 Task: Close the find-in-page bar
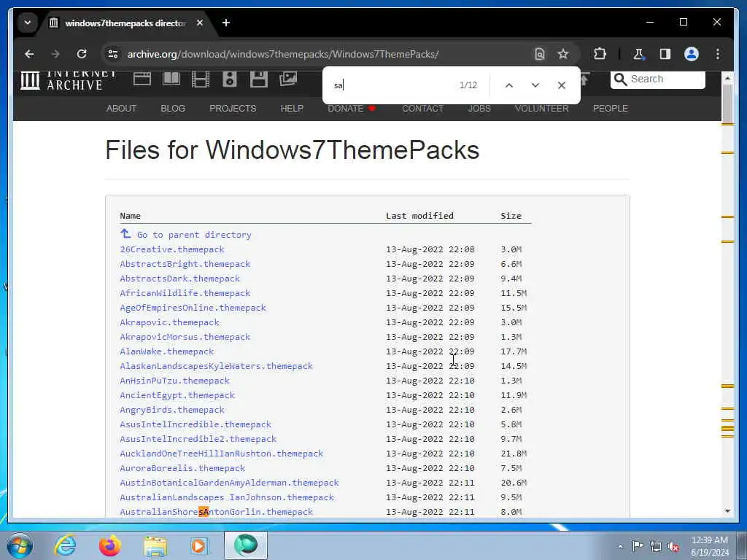561,85
